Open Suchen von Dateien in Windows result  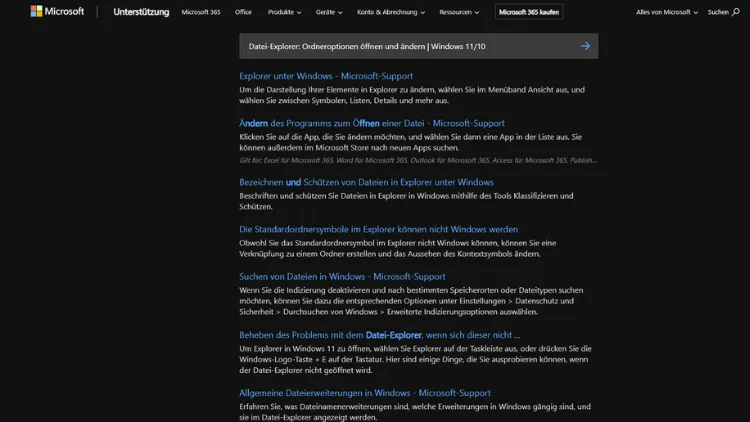point(342,276)
